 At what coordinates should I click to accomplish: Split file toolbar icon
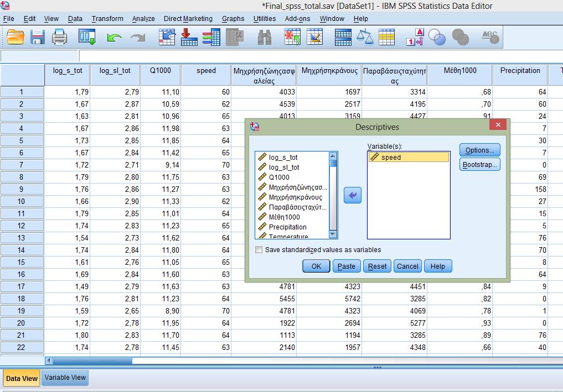343,37
